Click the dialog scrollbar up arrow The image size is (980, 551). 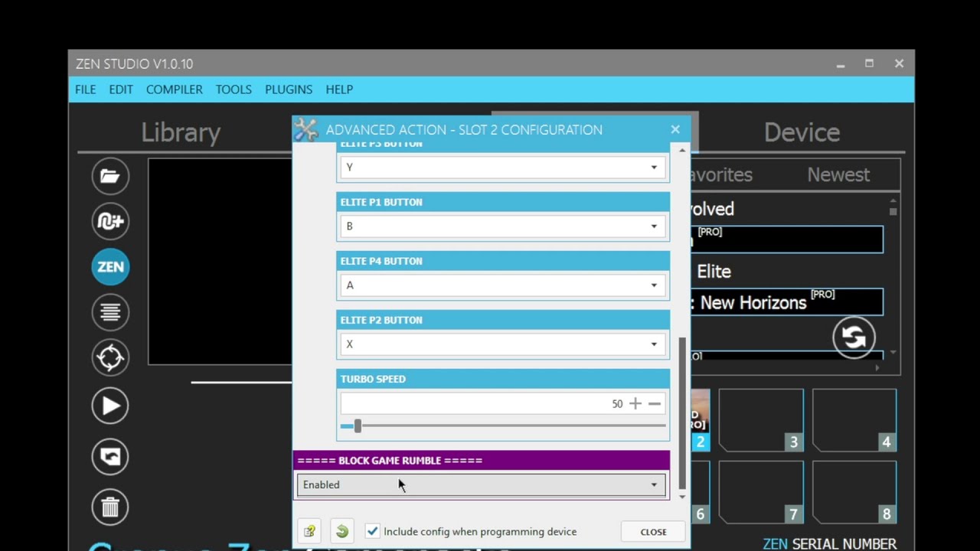pyautogui.click(x=682, y=150)
